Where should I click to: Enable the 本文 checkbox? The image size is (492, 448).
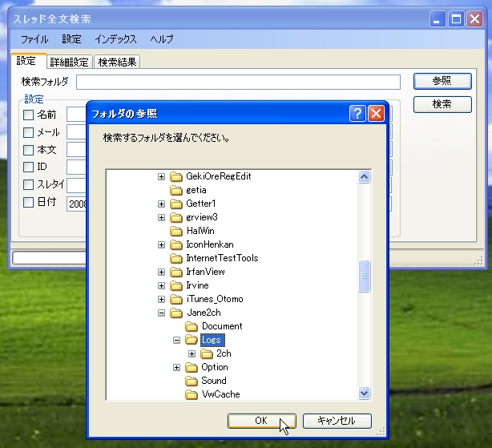(x=29, y=150)
